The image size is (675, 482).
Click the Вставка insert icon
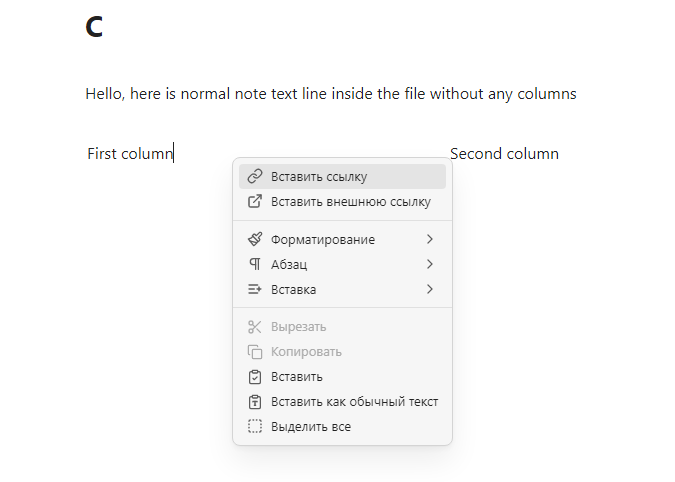tap(255, 290)
